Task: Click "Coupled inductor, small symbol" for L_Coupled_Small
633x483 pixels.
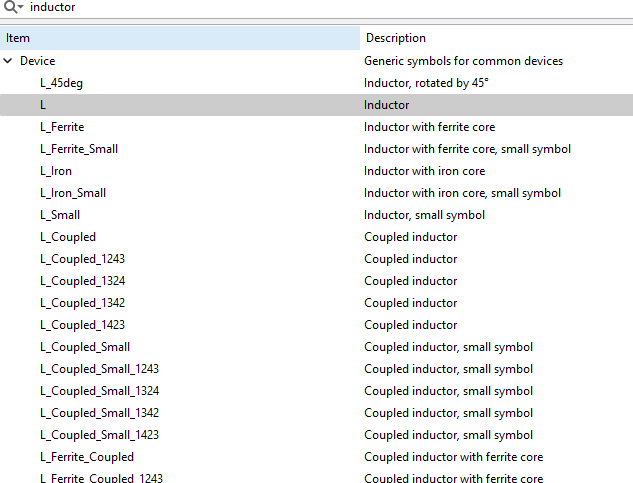Action: coord(449,347)
